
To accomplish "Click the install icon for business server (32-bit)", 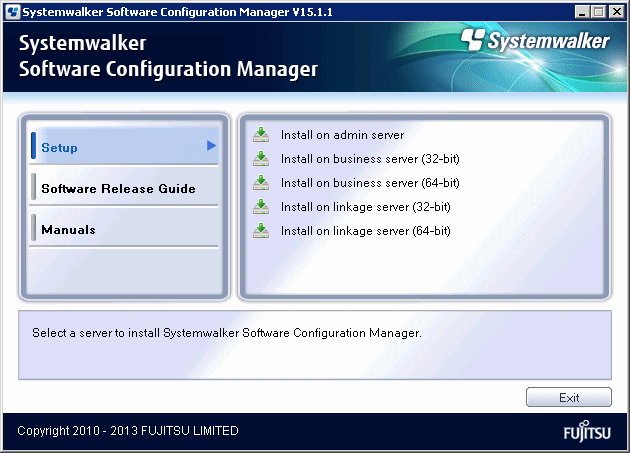I will (261, 159).
